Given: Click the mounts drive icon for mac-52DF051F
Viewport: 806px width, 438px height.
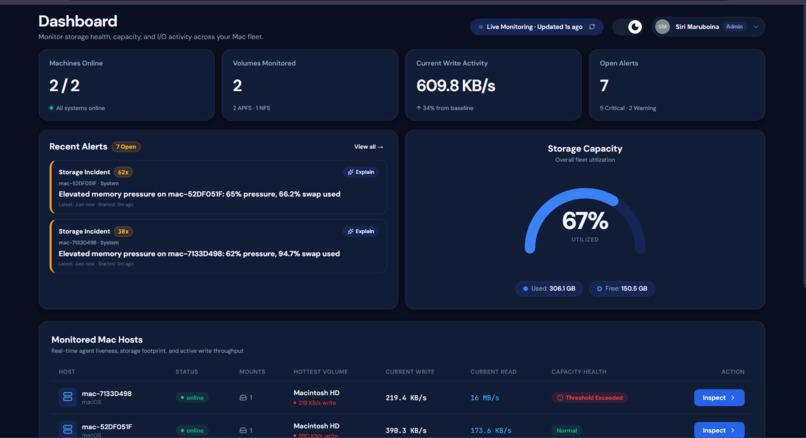Looking at the screenshot, I should [243, 431].
